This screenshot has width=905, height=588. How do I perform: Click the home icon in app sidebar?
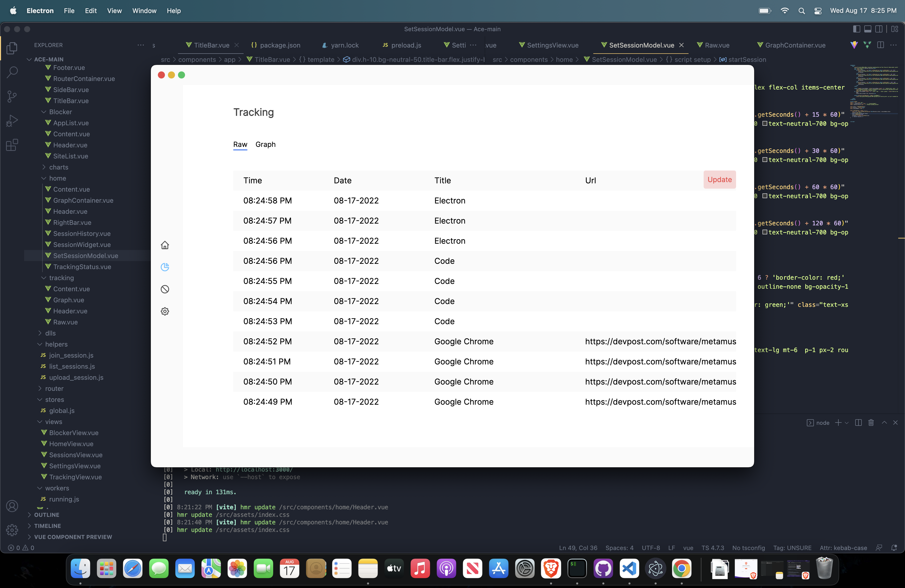tap(165, 245)
